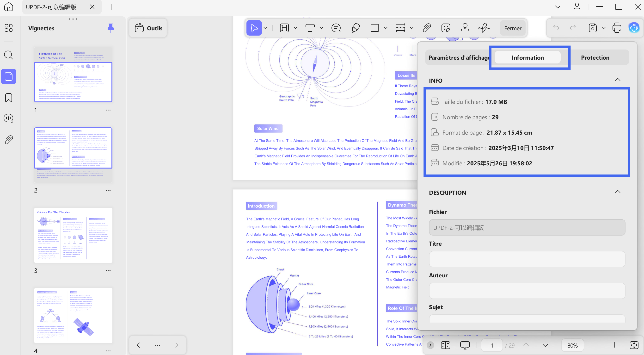Expand save options dropdown arrow

(x=604, y=28)
